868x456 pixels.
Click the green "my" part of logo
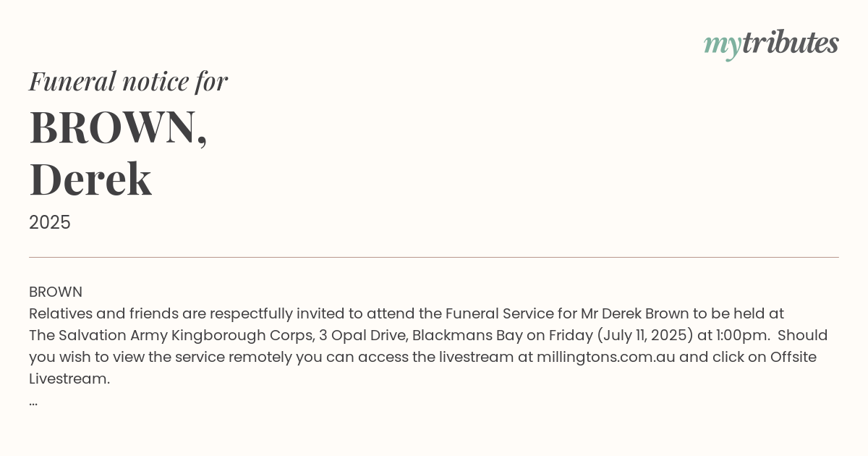tap(722, 46)
